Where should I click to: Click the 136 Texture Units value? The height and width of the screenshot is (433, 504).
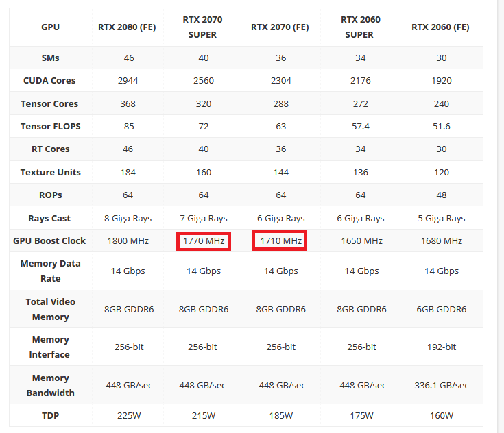click(360, 172)
